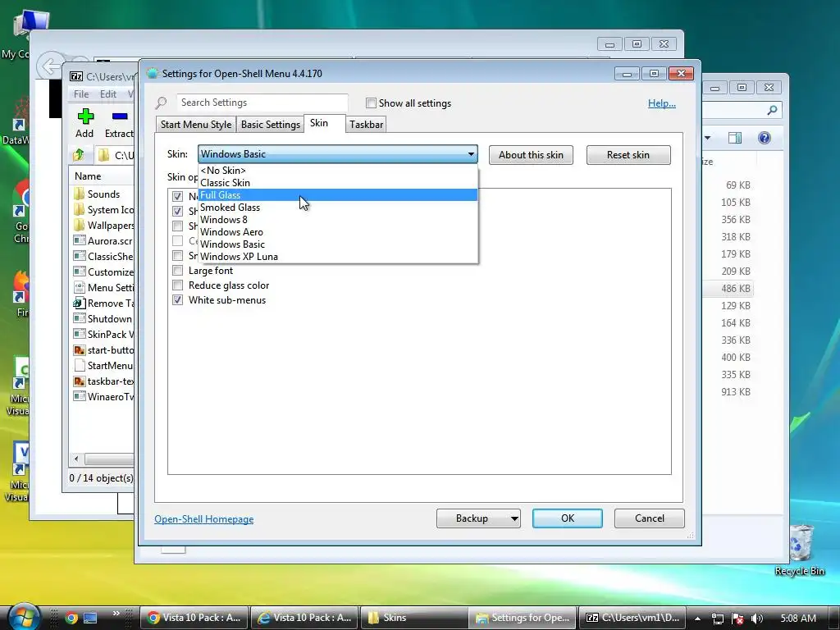Uncheck the first skin option checkbox
Screen dimensions: 840x630
tap(177, 196)
